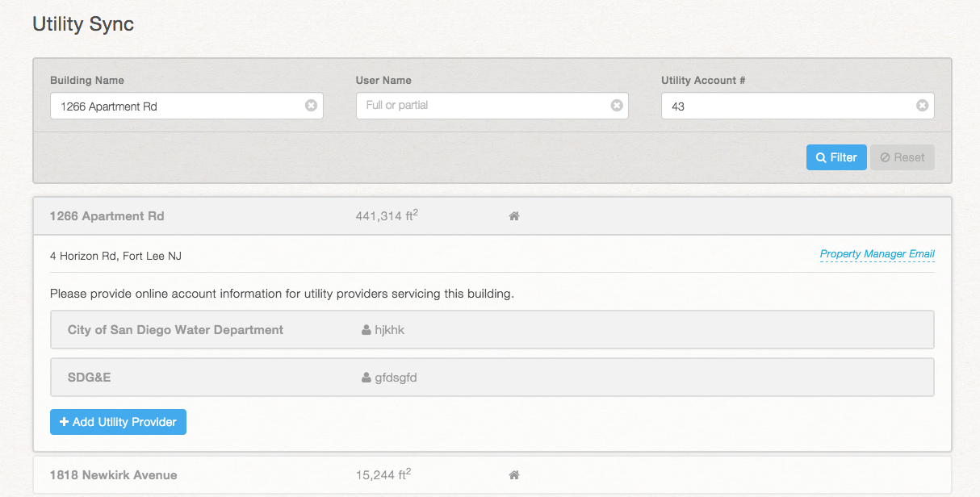Screen dimensions: 980x497
Task: Clear the User Name field
Action: pos(617,106)
